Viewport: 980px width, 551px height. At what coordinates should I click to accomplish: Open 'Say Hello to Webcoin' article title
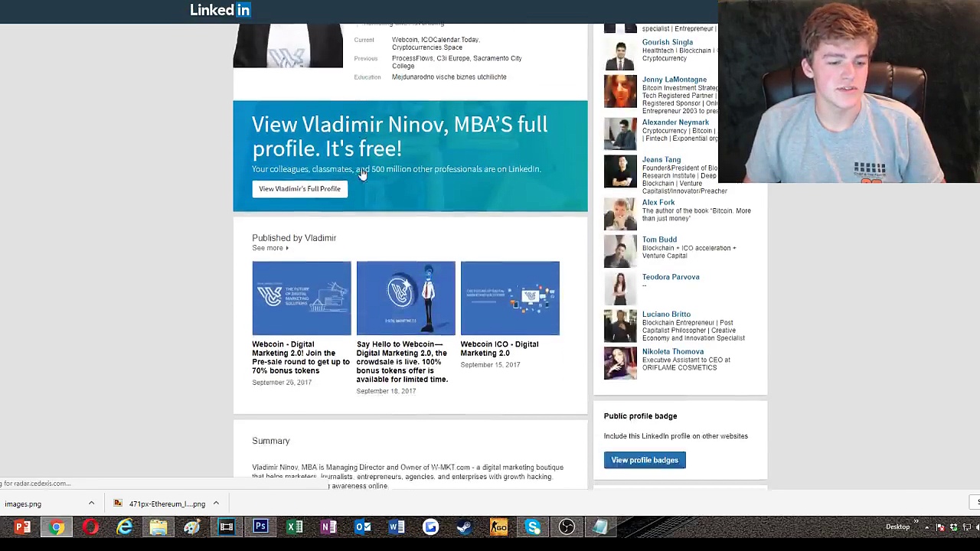point(403,362)
